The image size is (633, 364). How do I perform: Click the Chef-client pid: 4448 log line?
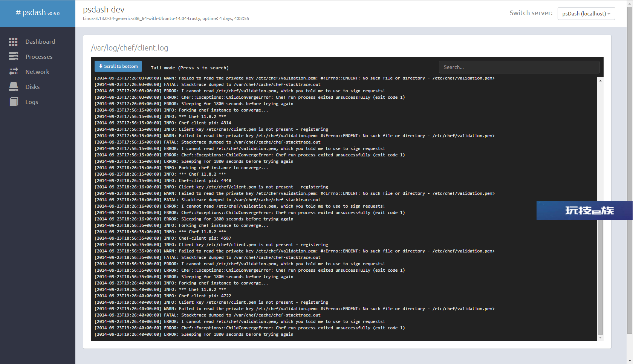(163, 180)
